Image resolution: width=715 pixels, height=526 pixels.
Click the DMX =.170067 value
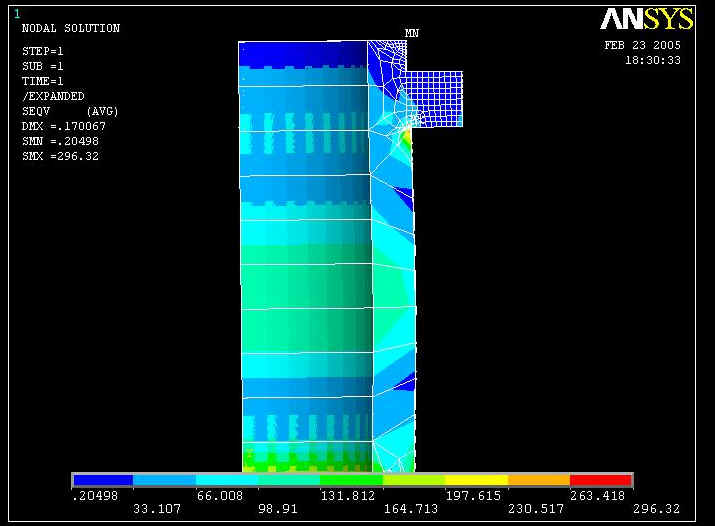click(63, 126)
